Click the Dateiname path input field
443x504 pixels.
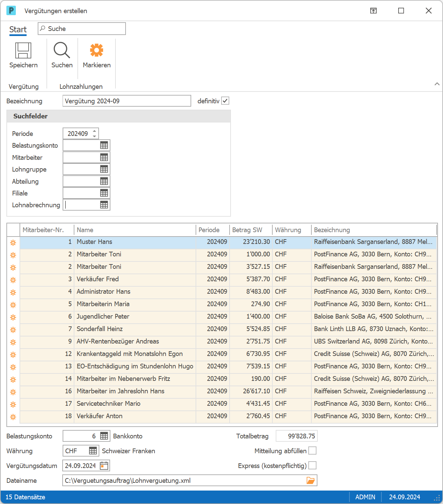click(x=190, y=480)
